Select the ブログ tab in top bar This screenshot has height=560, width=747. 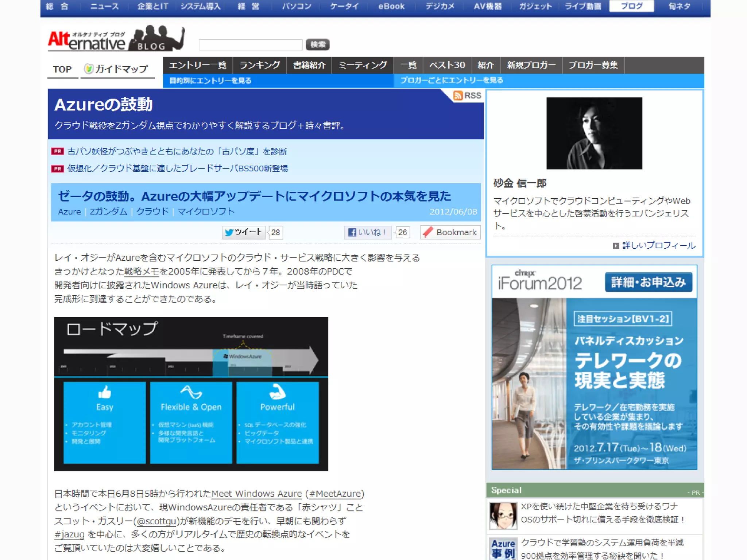coord(631,6)
